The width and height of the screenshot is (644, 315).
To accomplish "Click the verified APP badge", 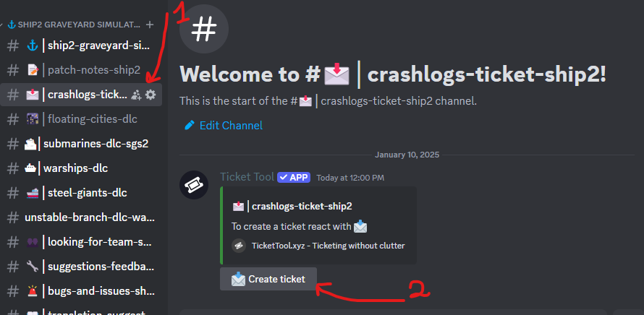I will (x=294, y=177).
